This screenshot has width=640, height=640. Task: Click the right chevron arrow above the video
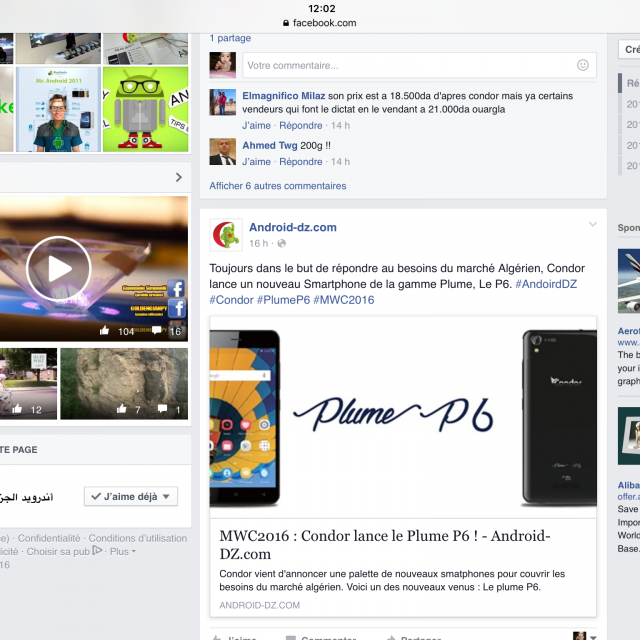point(179,178)
